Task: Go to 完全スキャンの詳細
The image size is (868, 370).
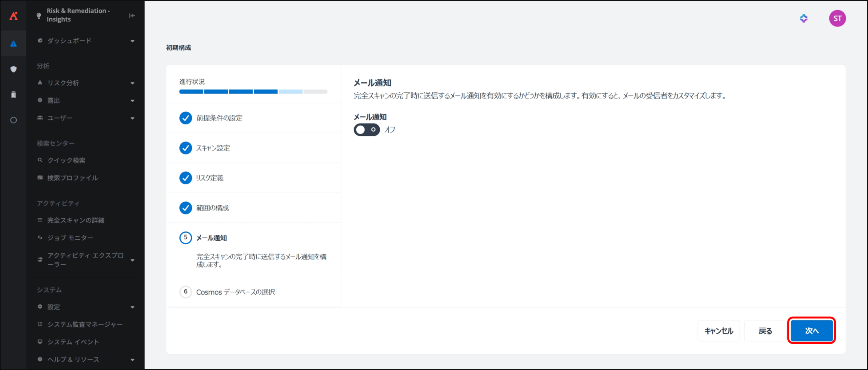Action: [x=76, y=220]
